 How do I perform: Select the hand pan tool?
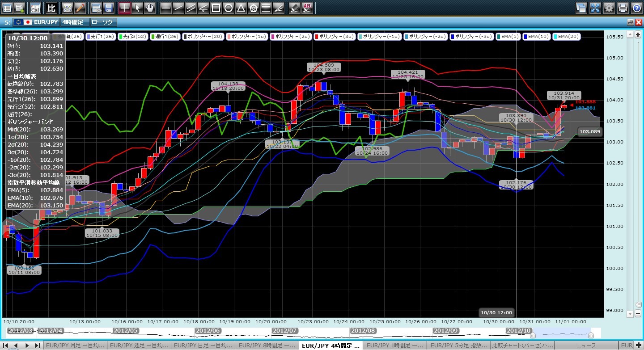[150, 8]
